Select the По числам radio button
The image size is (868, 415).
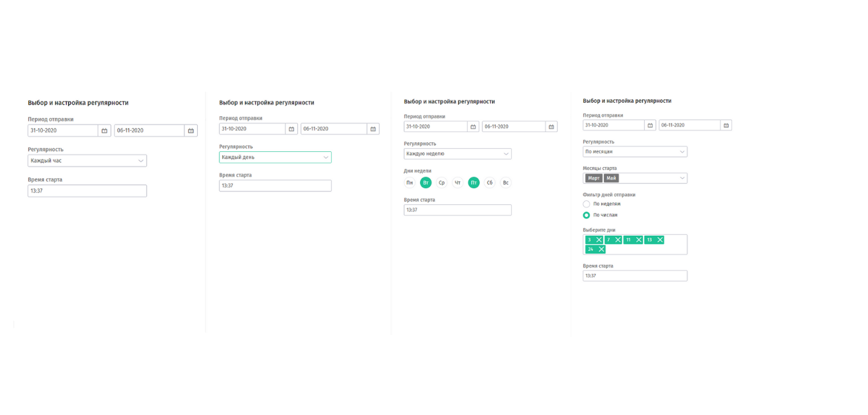[587, 215]
